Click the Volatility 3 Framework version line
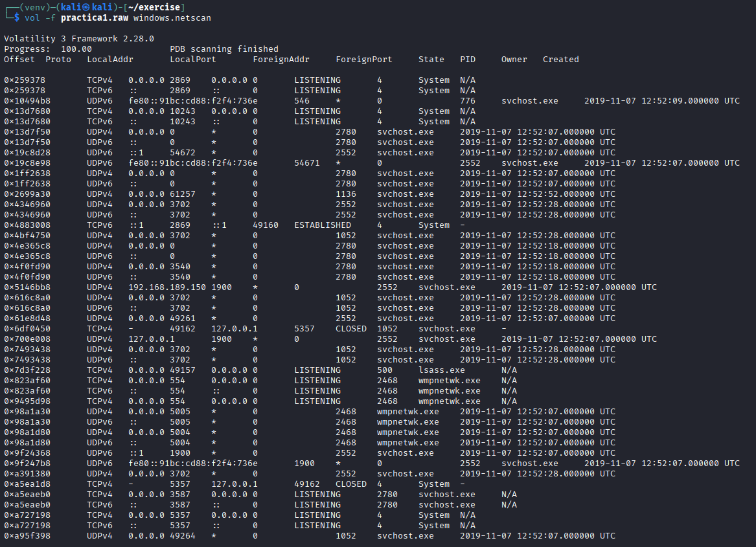Screen dimensions: 756x547 [x=79, y=39]
